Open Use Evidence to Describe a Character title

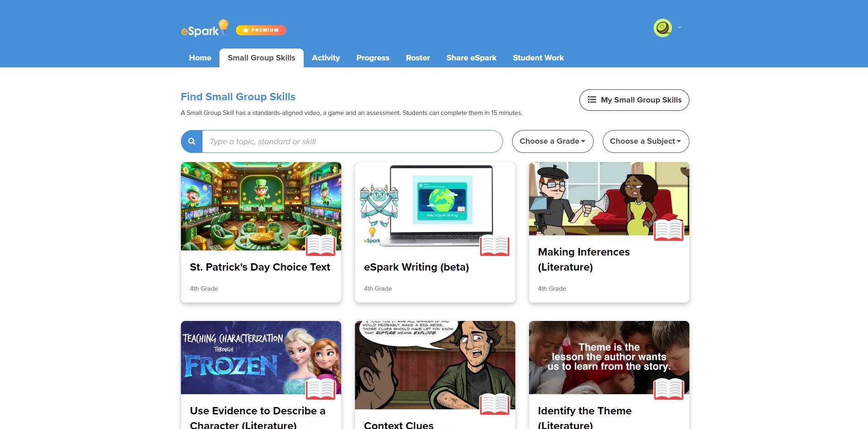pyautogui.click(x=257, y=418)
